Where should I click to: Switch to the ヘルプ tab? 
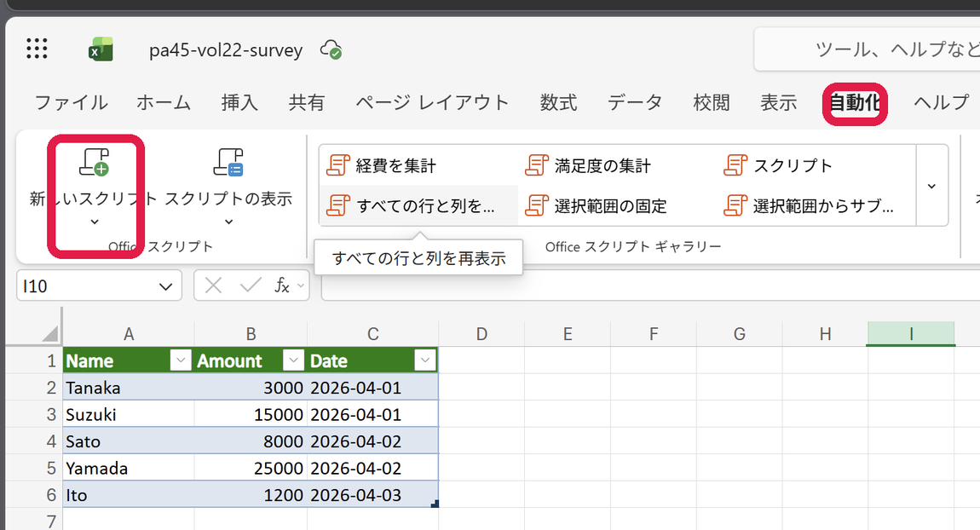942,102
